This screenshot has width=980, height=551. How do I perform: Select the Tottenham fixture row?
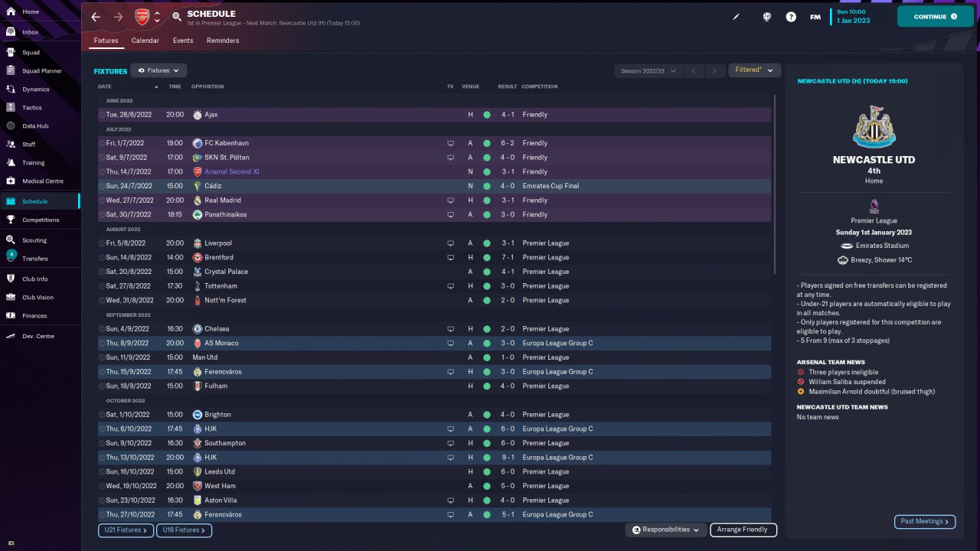tap(434, 286)
